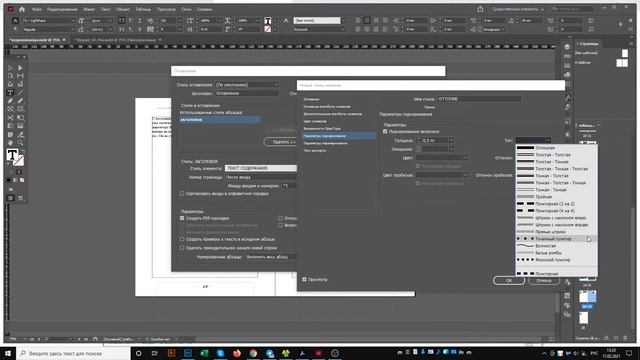Click the Windows Start button

(x=8, y=353)
